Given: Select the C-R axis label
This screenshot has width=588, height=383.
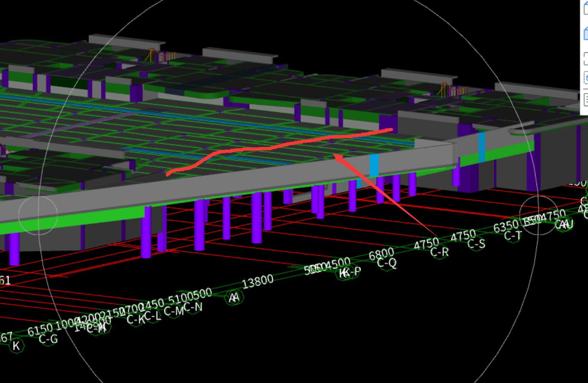Looking at the screenshot, I should pos(439,252).
